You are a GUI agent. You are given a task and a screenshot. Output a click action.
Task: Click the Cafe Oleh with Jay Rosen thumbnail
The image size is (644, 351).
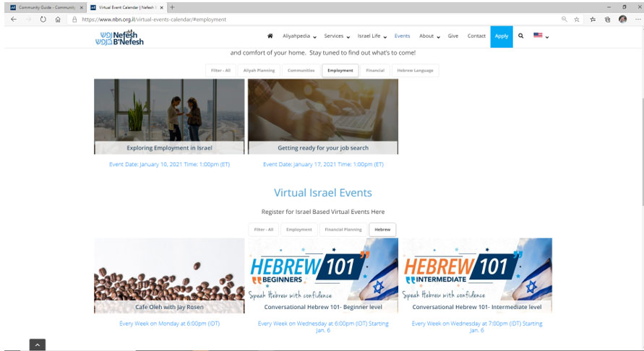tap(169, 274)
